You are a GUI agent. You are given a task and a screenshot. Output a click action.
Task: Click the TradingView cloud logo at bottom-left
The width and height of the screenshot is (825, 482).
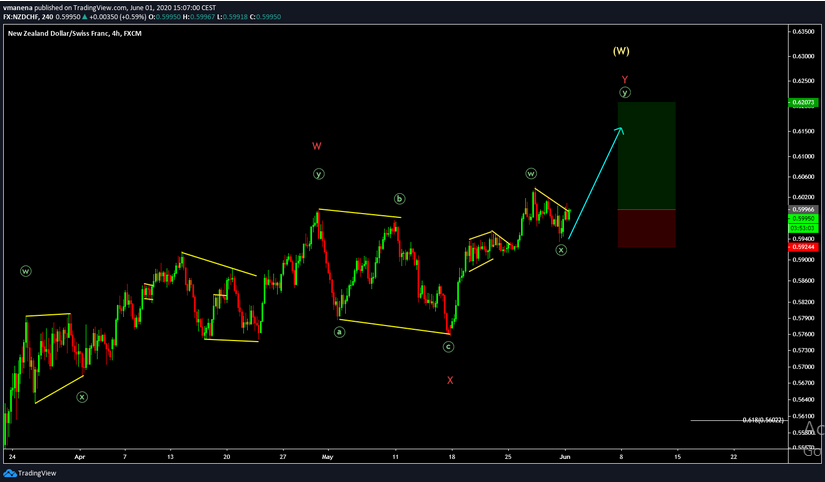9,474
